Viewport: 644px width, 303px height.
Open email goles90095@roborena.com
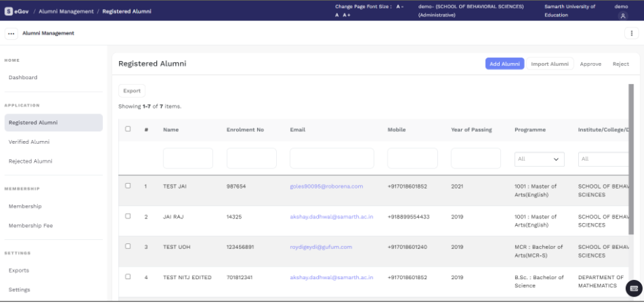coord(327,187)
